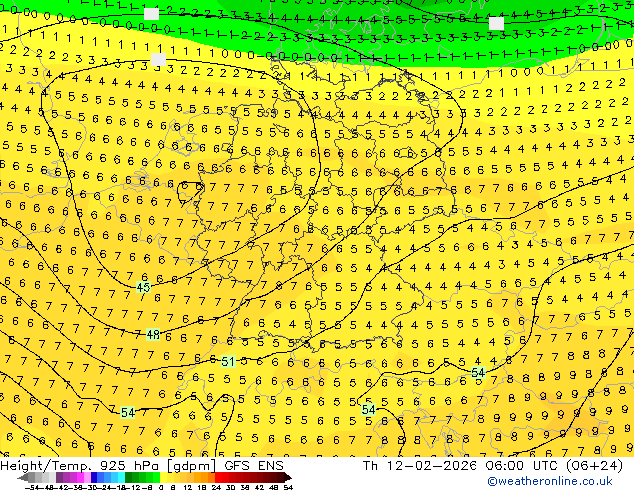Pick the dark blue swatch in the legend

pyautogui.click(x=94, y=477)
